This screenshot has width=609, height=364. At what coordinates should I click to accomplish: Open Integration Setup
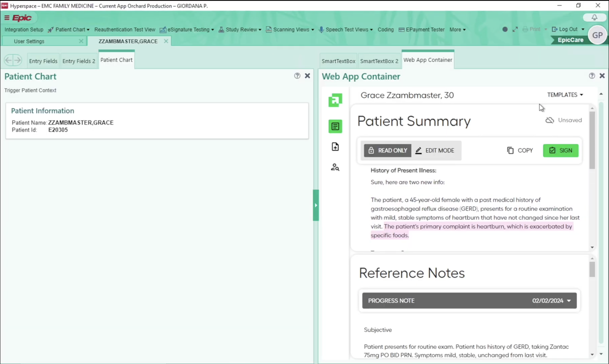click(x=24, y=30)
